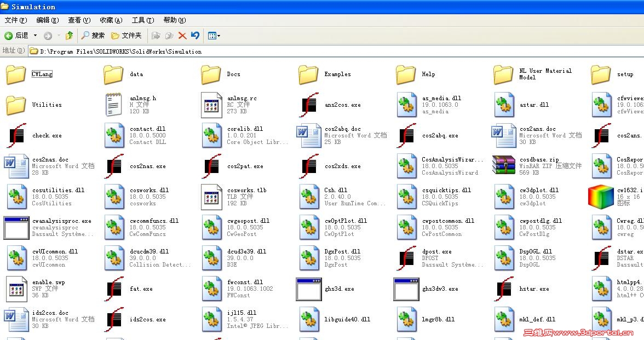The image size is (644, 340).
Task: Select the dpost.exe program icon
Action: (x=406, y=258)
